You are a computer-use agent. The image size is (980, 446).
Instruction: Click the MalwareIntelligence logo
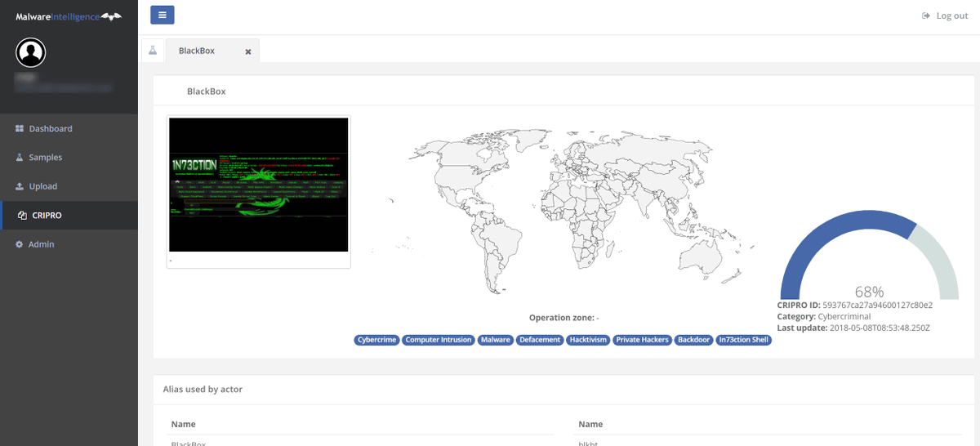[69, 16]
